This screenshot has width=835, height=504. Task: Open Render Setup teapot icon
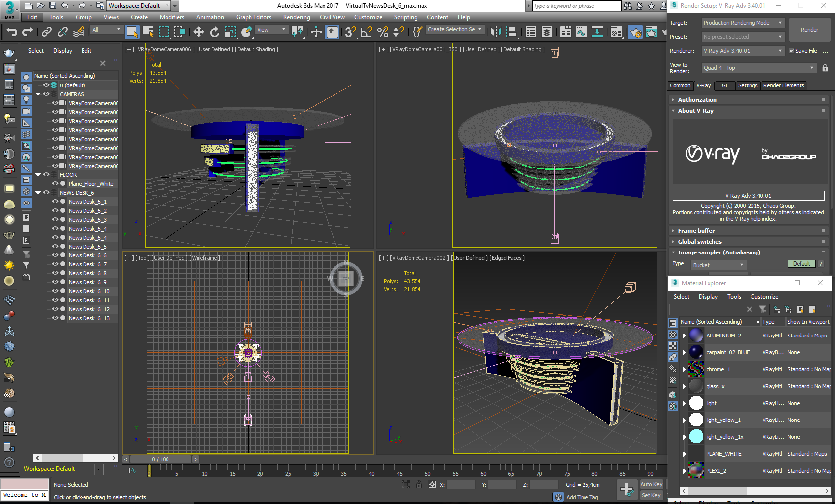click(635, 32)
